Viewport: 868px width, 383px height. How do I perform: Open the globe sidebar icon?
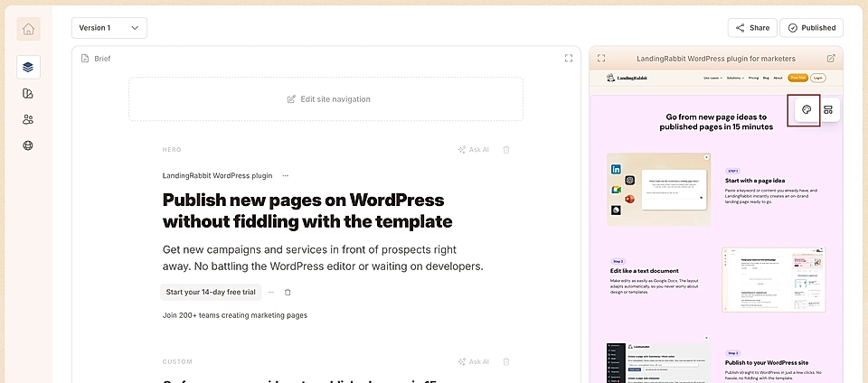click(x=28, y=145)
